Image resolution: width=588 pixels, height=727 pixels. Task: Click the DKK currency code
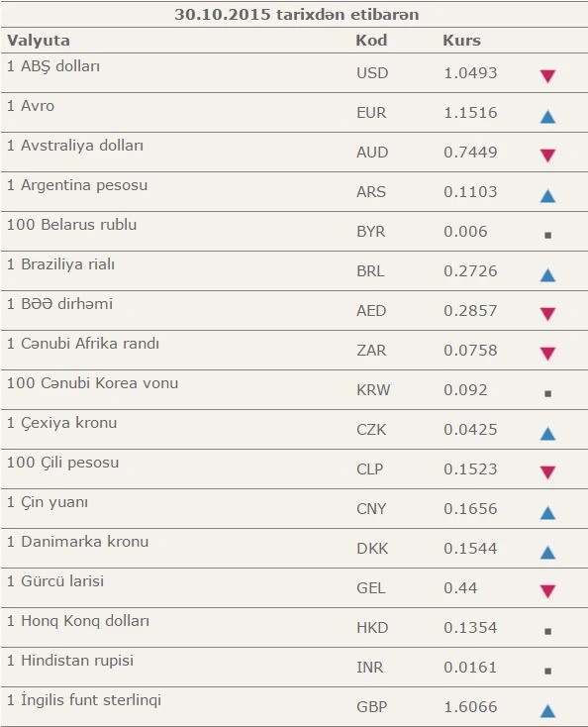372,548
